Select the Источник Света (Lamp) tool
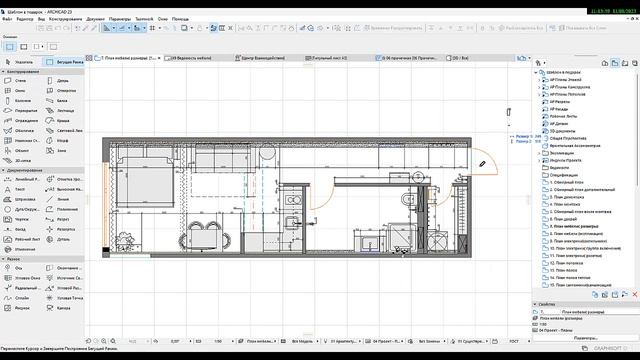The width and height of the screenshot is (640, 360). click(64, 278)
